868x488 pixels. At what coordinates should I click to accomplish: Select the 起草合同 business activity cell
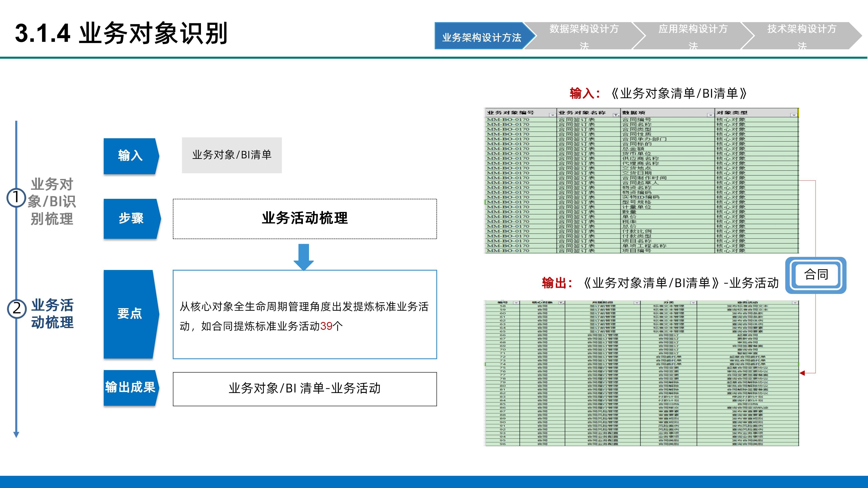click(747, 335)
